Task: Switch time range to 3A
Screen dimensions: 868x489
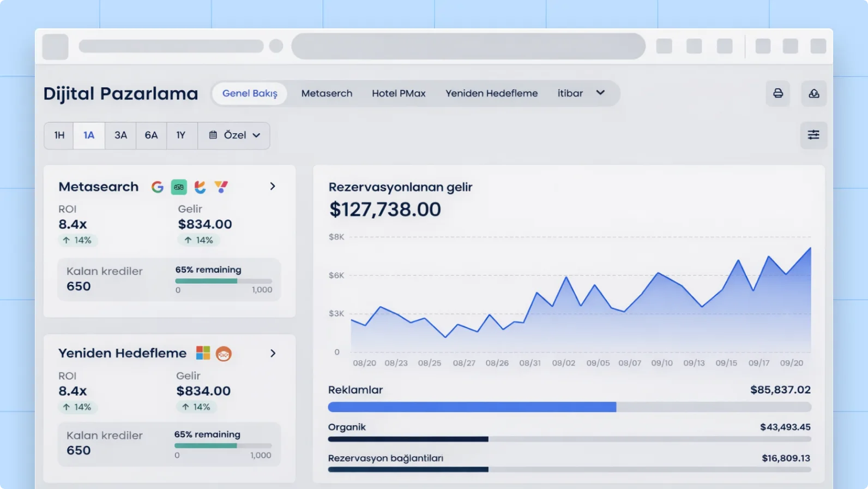Action: 120,135
